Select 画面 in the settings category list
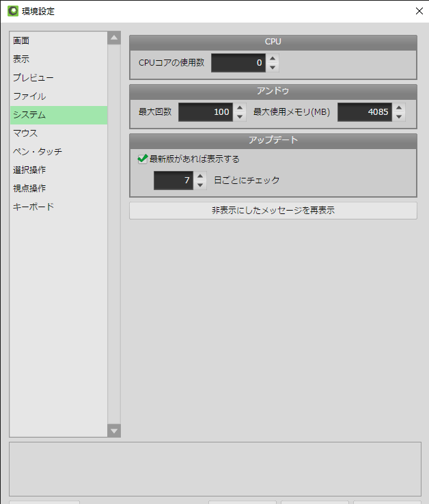429x504 pixels. coord(59,41)
